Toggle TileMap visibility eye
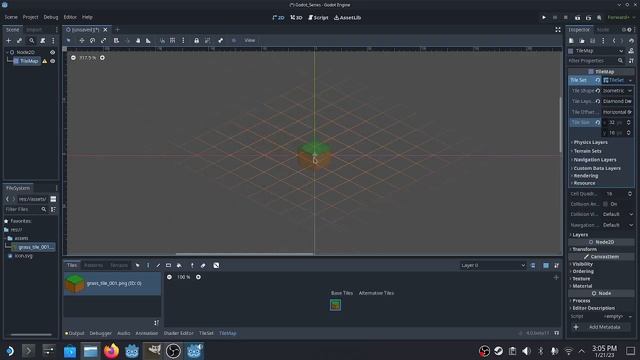Image resolution: width=640 pixels, height=360 pixels. click(x=53, y=61)
